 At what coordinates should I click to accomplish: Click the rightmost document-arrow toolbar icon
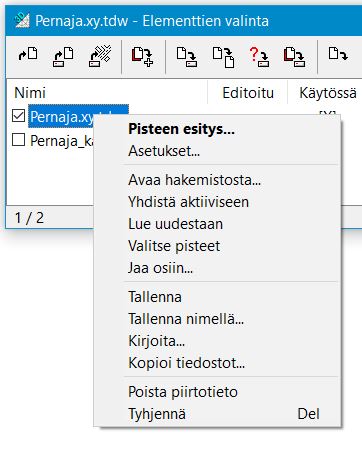point(338,54)
